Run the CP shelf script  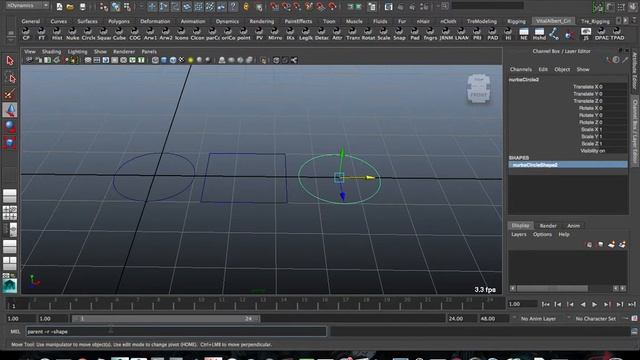click(x=26, y=33)
